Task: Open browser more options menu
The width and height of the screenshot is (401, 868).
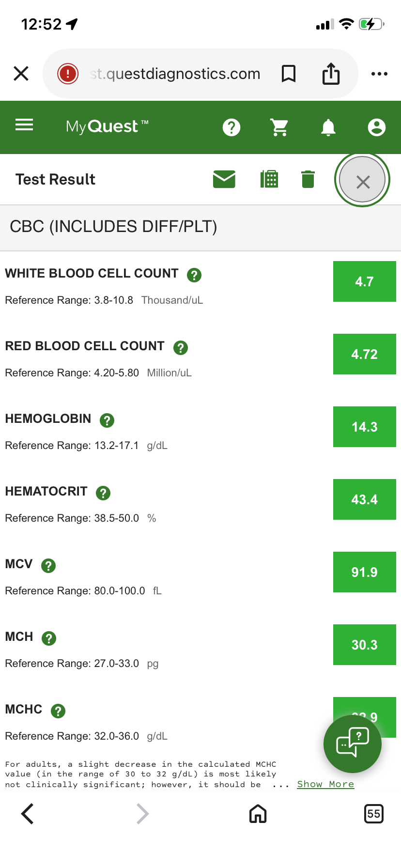Action: pos(379,74)
